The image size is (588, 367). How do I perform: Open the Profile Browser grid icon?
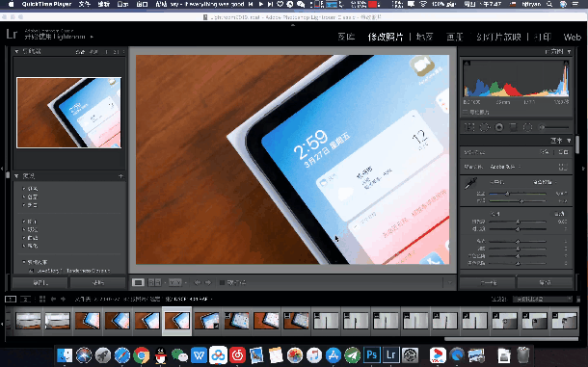click(563, 167)
